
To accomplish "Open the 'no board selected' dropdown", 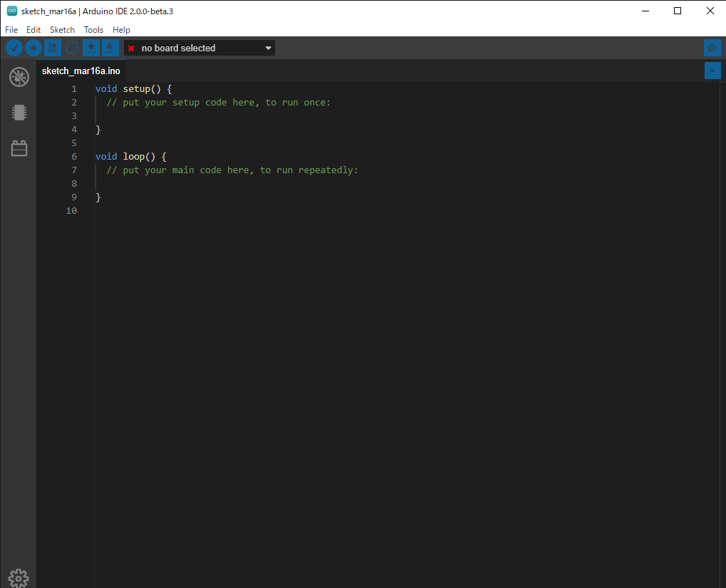I will click(199, 48).
